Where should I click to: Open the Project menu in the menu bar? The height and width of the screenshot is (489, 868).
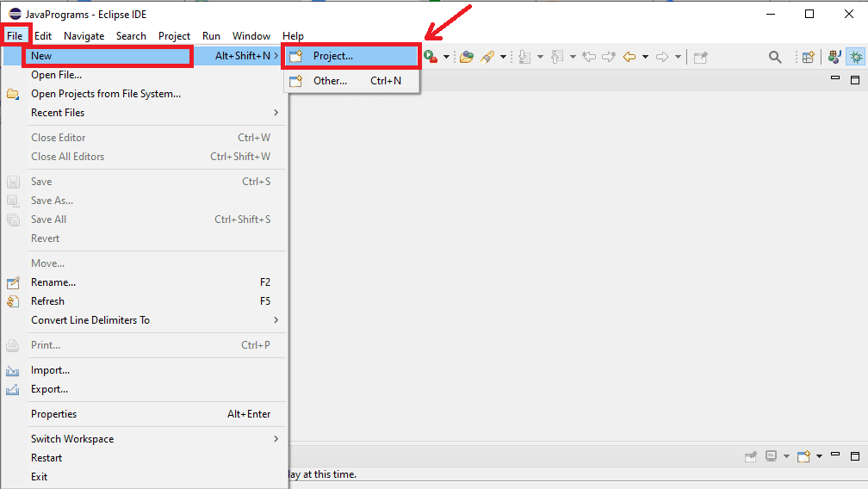pyautogui.click(x=174, y=36)
